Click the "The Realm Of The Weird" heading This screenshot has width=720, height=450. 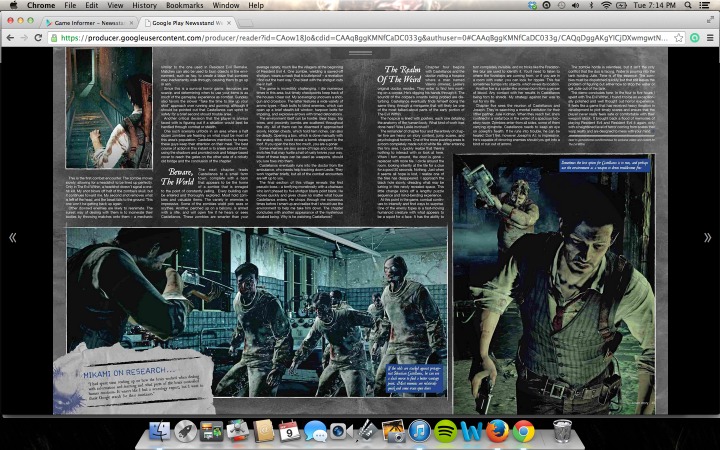(399, 74)
